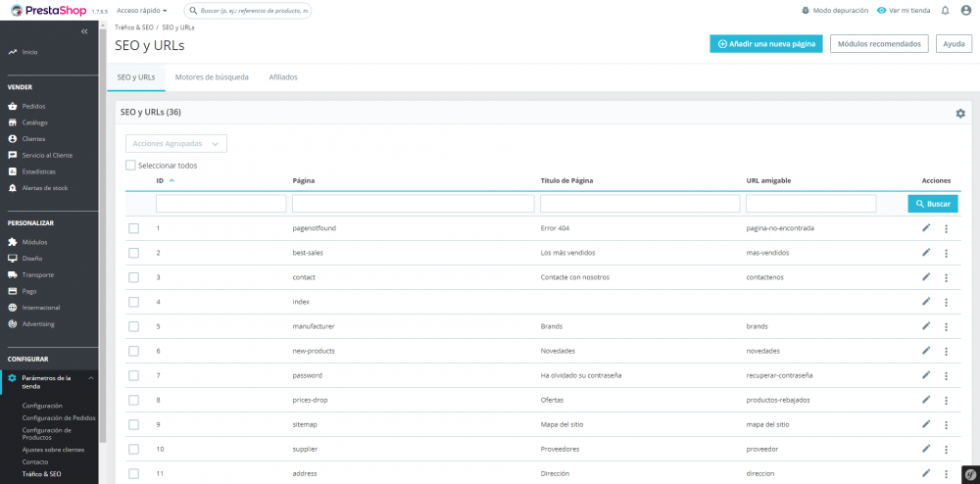980x484 pixels.
Task: Open Servicio al Cliente in sidebar
Action: click(x=47, y=155)
